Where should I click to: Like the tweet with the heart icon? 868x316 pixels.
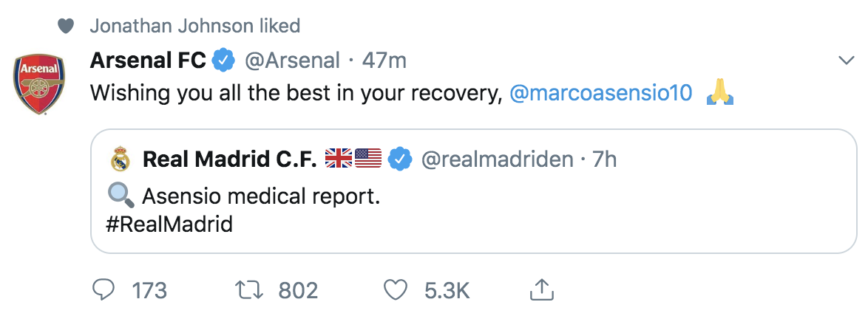point(396,290)
